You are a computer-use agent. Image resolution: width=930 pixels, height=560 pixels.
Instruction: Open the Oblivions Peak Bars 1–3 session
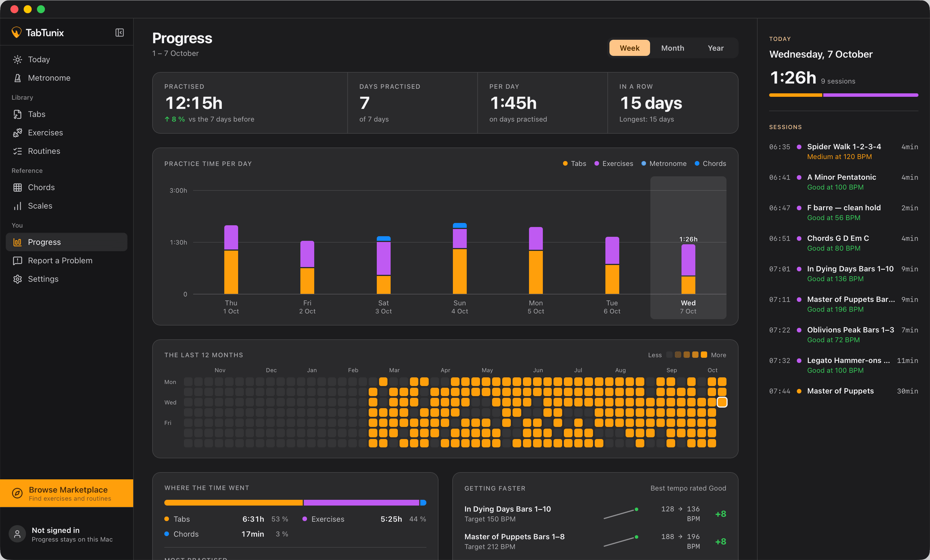(x=844, y=335)
